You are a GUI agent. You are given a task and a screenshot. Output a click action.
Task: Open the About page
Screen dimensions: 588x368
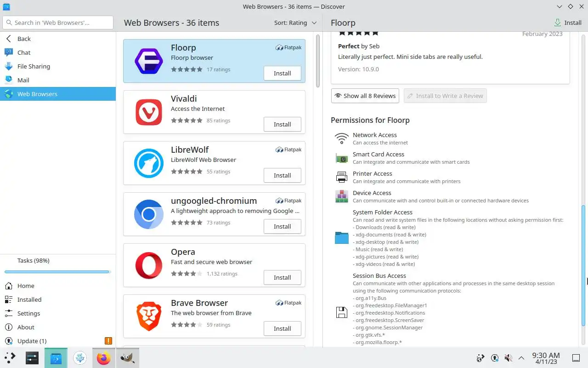(x=58, y=327)
